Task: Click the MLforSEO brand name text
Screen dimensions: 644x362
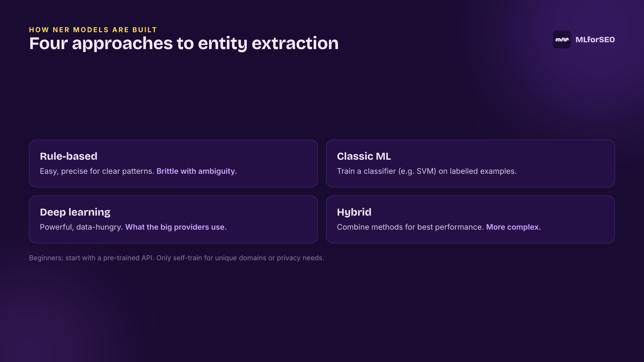Action: [x=595, y=39]
